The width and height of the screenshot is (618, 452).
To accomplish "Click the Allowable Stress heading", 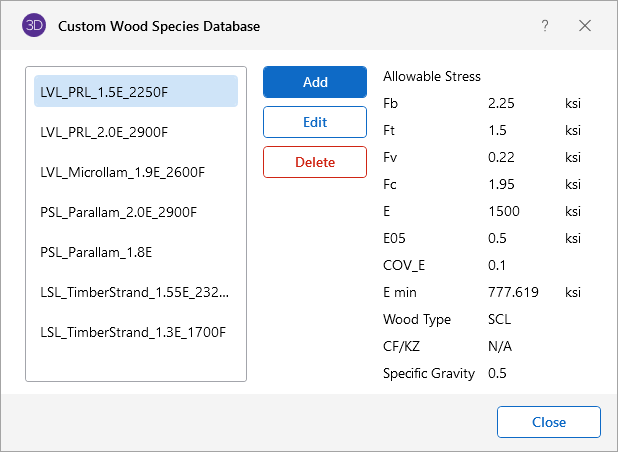I will pyautogui.click(x=431, y=76).
